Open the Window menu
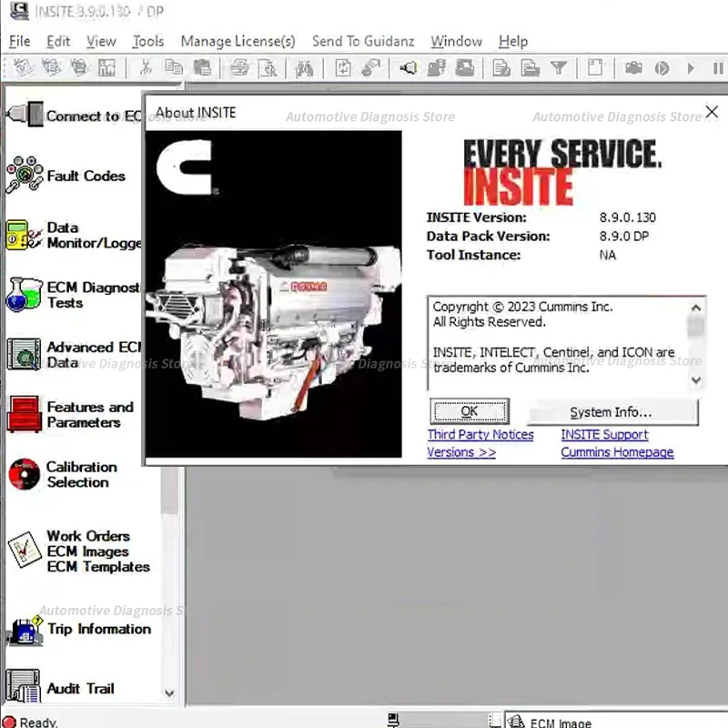 457,41
